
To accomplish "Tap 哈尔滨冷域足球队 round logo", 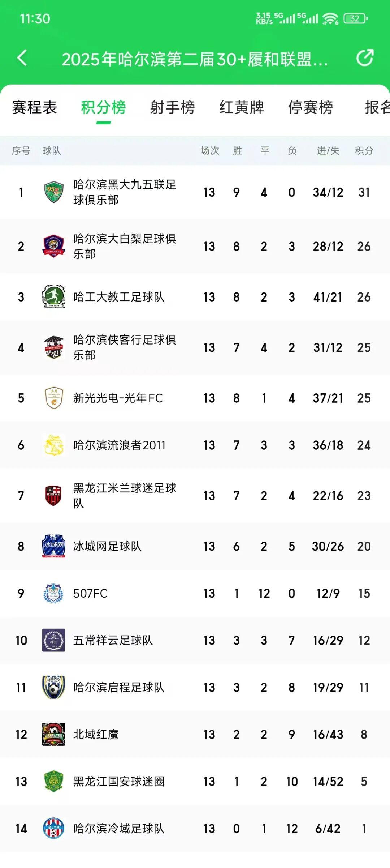I will (53, 828).
